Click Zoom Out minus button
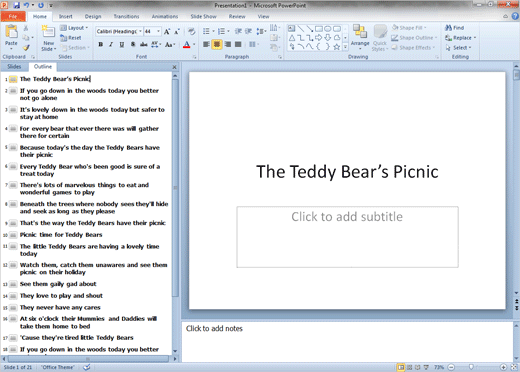520x372 pixels. point(451,367)
